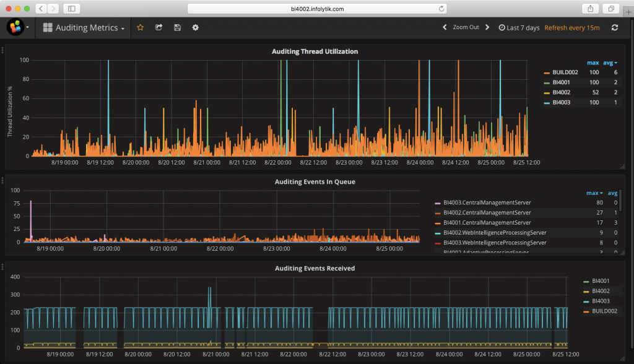Toggle BI4003.CentralManagementServer series in queue legend
The height and width of the screenshot is (364, 634).
(487, 202)
